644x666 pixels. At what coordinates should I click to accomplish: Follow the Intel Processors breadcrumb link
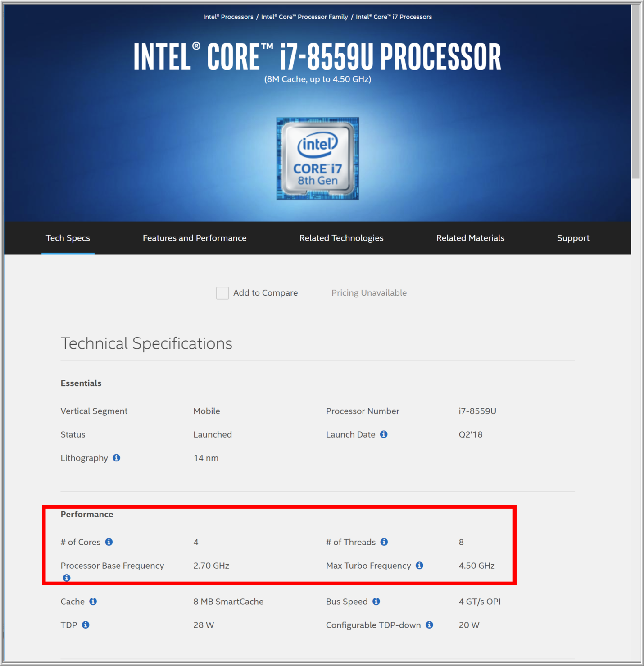[228, 17]
